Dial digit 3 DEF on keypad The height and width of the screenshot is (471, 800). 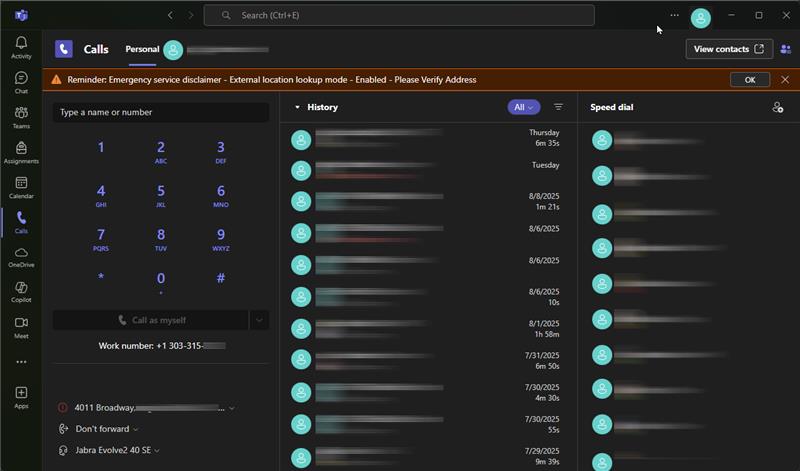(220, 152)
